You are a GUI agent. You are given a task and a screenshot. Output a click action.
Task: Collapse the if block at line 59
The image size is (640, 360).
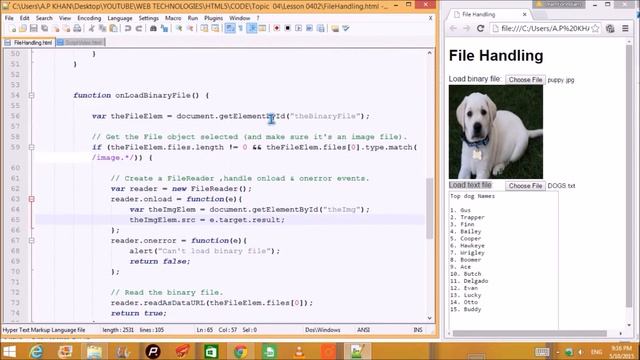(31, 147)
